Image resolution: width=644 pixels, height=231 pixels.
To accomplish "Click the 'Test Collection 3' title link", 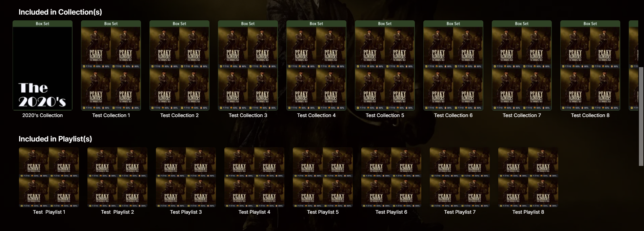I will pyautogui.click(x=248, y=115).
